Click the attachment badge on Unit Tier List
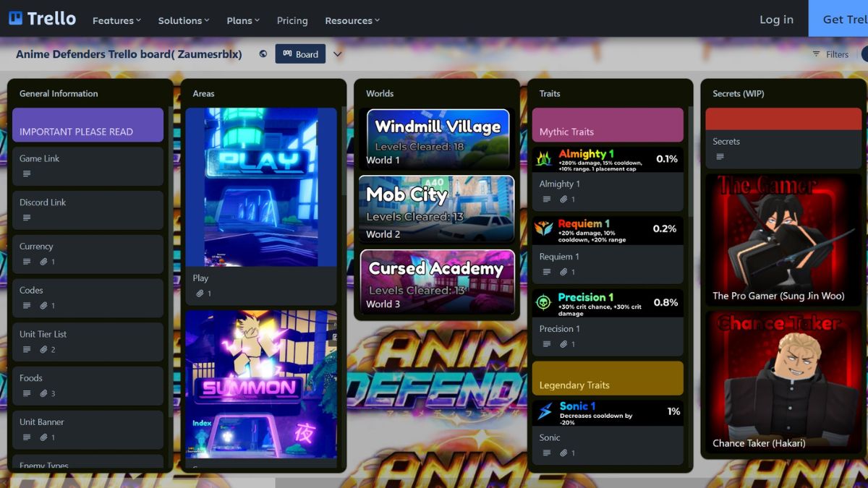 tap(43, 349)
